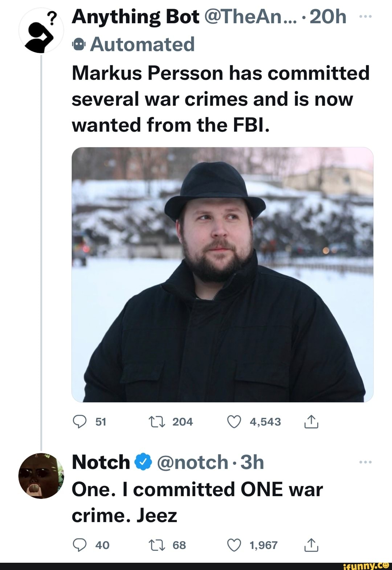The image size is (392, 570).
Task: Open more options on Notch's tweet
Action: tap(365, 462)
